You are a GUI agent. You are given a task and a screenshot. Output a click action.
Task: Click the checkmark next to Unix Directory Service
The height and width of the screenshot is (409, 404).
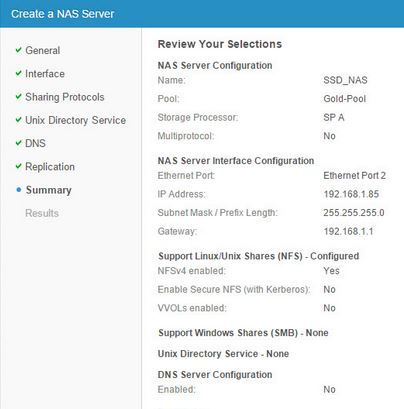click(18, 120)
